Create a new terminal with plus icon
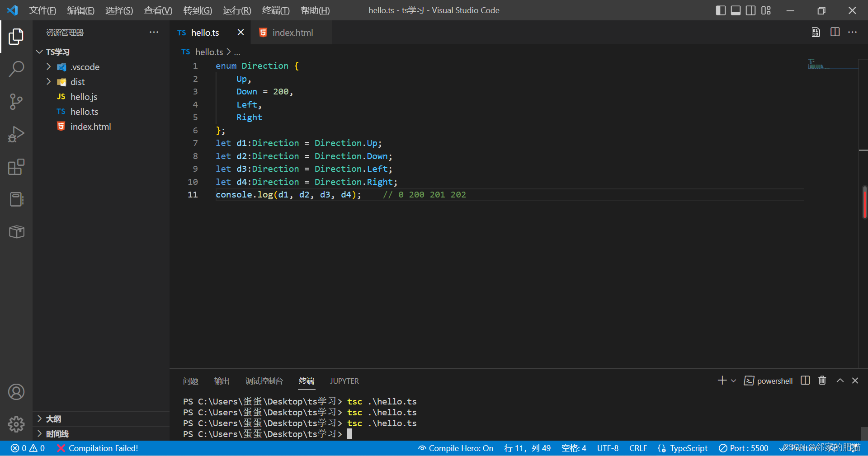Image resolution: width=868 pixels, height=456 pixels. 722,381
